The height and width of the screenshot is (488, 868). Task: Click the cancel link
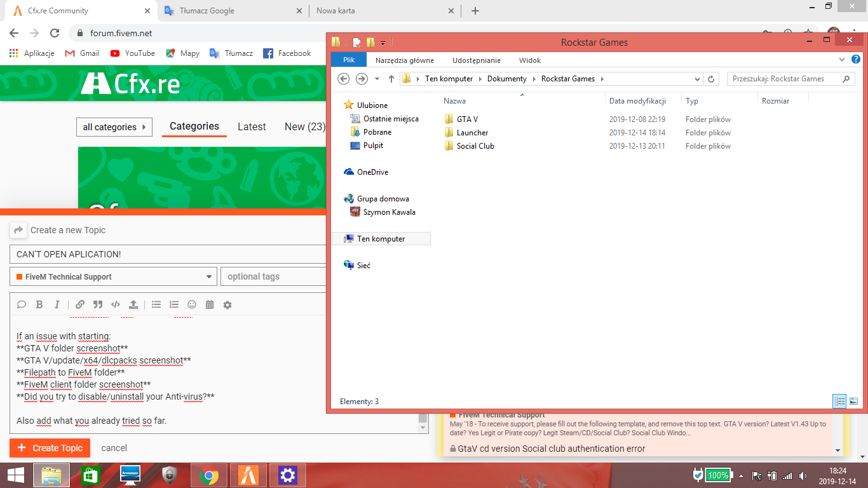pos(114,448)
